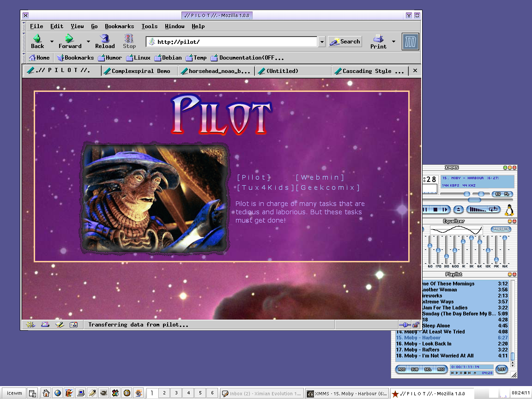Screen dimensions: 532x399
Task: Select 'Moby - Look Back In' in playlist
Action: (x=452, y=344)
